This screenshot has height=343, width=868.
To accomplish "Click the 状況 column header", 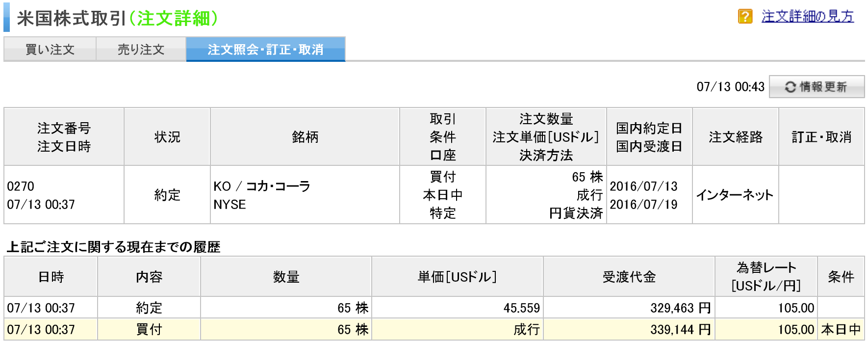I will point(167,137).
